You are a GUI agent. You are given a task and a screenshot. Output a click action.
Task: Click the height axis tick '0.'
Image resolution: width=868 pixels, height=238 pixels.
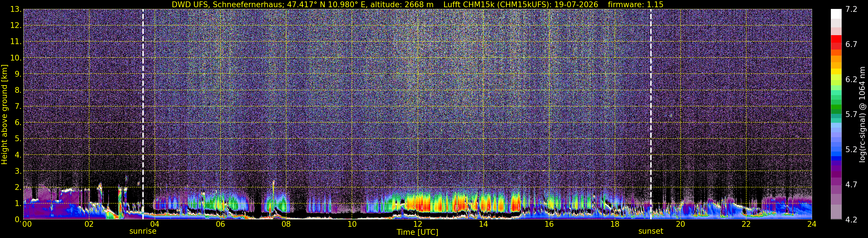18,220
